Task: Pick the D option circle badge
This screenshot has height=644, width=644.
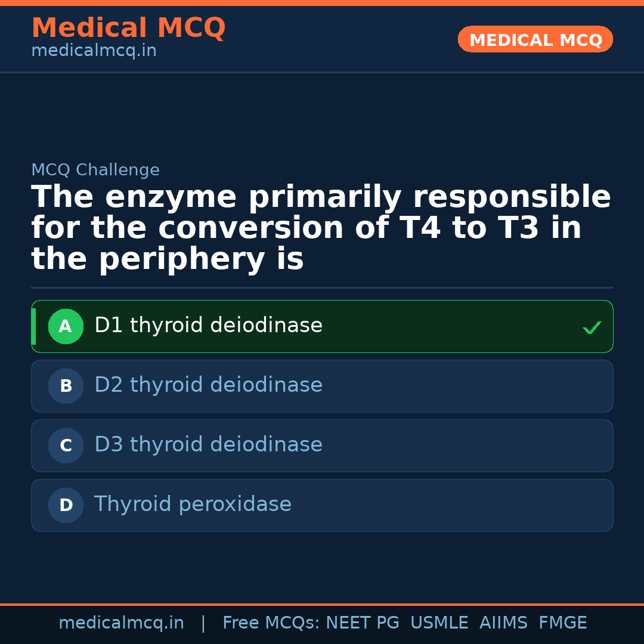Action: click(66, 505)
